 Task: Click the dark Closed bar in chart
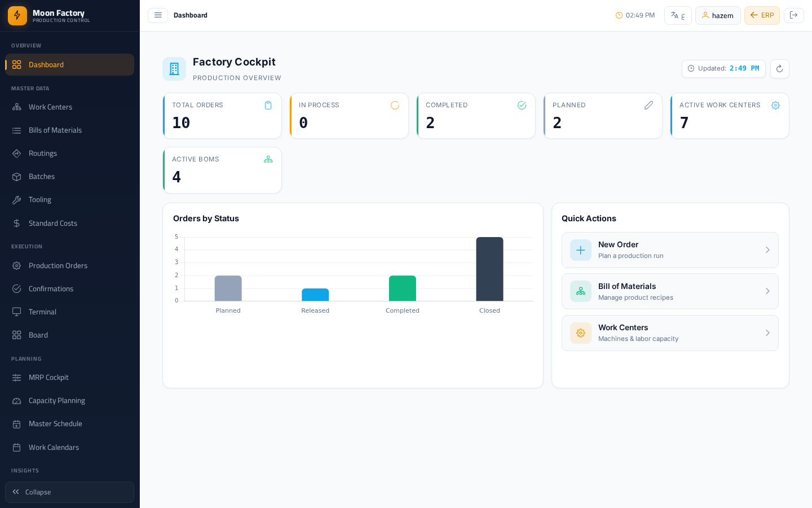click(489, 269)
